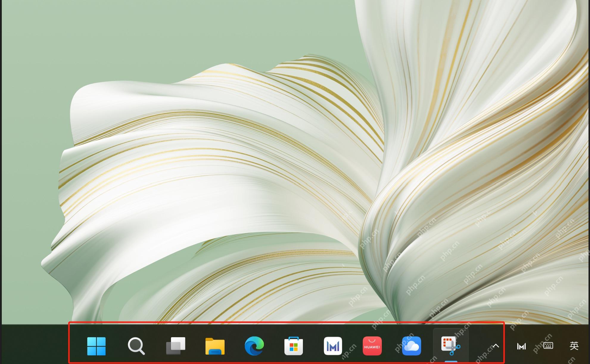This screenshot has height=364, width=590.
Task: Click the taskbar gap between Edge and Microsoft Store
Action: click(274, 346)
